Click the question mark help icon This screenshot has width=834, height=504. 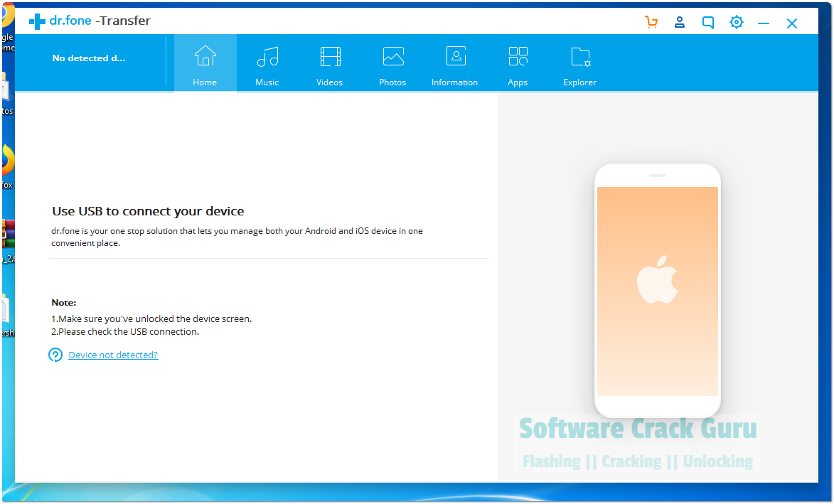point(55,355)
